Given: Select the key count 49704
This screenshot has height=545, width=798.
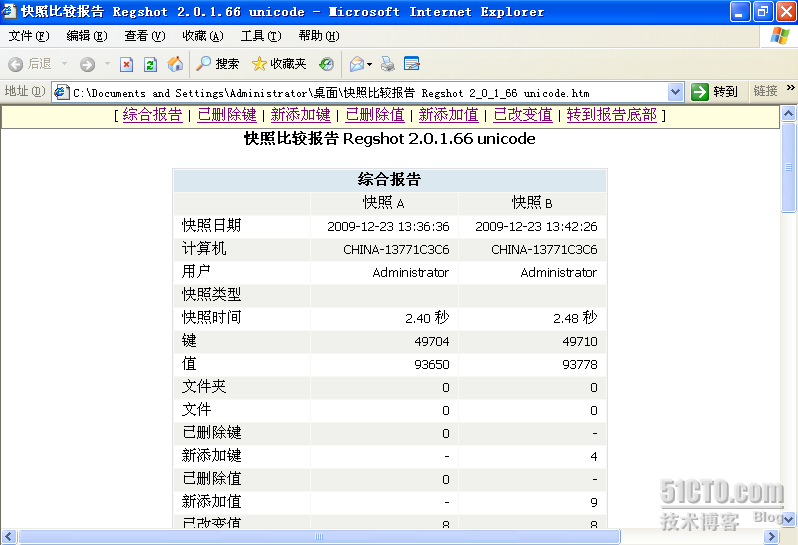Looking at the screenshot, I should pyautogui.click(x=432, y=341).
